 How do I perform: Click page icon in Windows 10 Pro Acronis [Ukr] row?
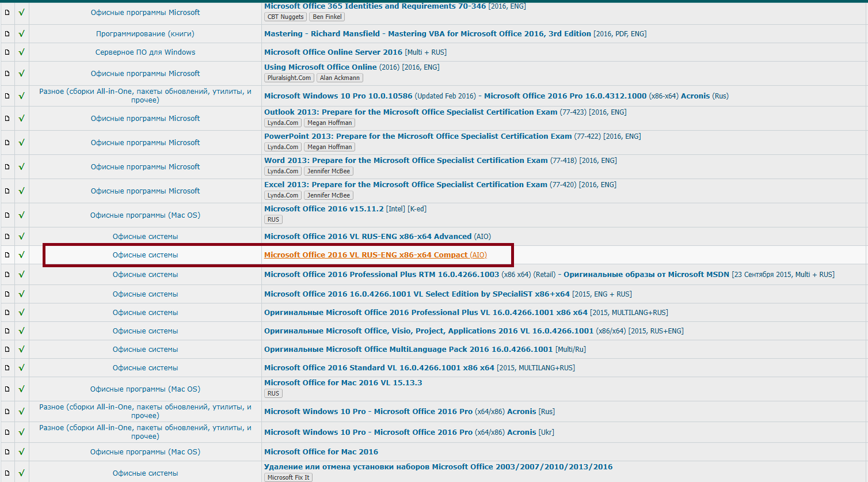[x=7, y=432]
